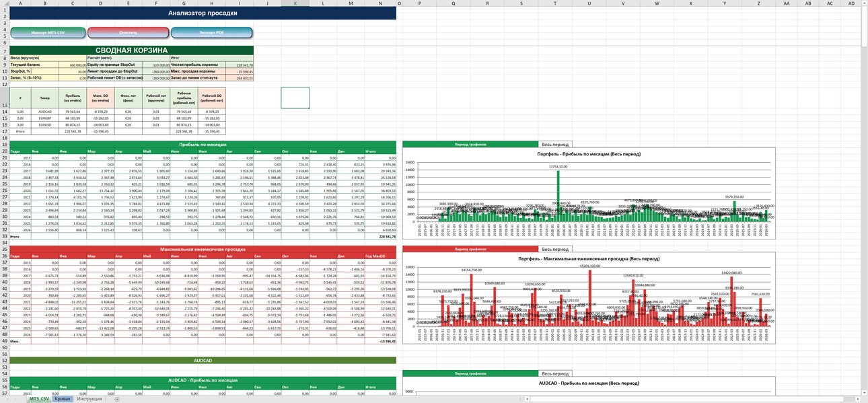Select the EURGBP ticker cell
The height and width of the screenshot is (403, 868).
coord(44,118)
